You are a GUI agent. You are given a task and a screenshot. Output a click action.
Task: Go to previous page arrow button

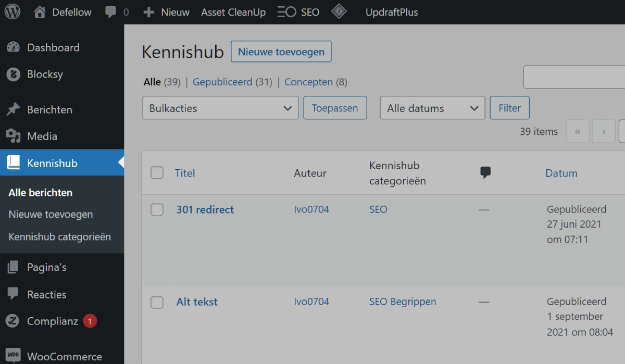pyautogui.click(x=604, y=131)
